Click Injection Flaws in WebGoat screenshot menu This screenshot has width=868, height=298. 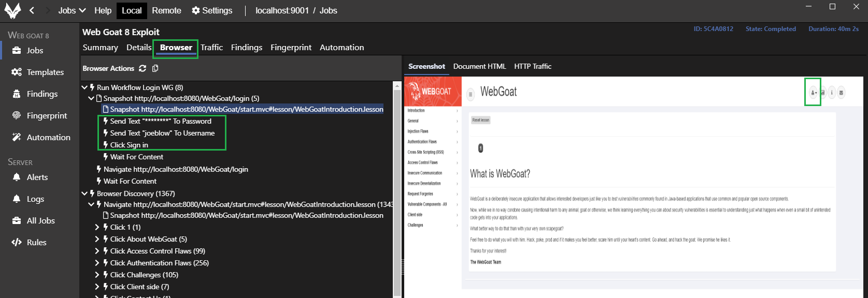tap(418, 131)
